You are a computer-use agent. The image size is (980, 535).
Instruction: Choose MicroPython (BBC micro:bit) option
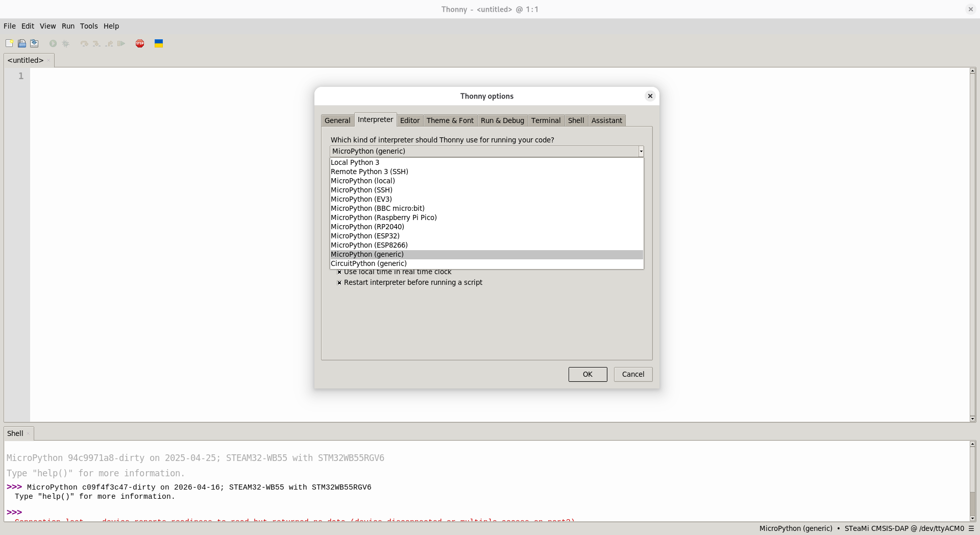pyautogui.click(x=486, y=208)
